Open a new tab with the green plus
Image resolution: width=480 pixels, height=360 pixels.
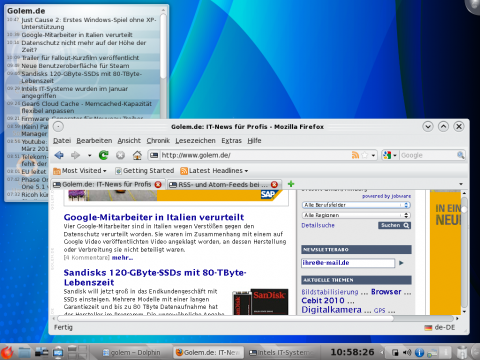coord(291,184)
